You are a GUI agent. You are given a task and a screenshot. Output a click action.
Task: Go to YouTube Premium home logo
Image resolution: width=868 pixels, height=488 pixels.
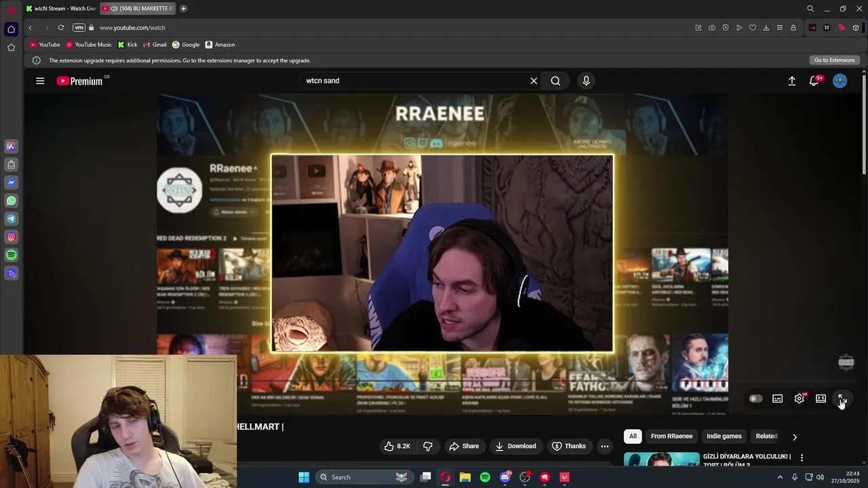79,81
